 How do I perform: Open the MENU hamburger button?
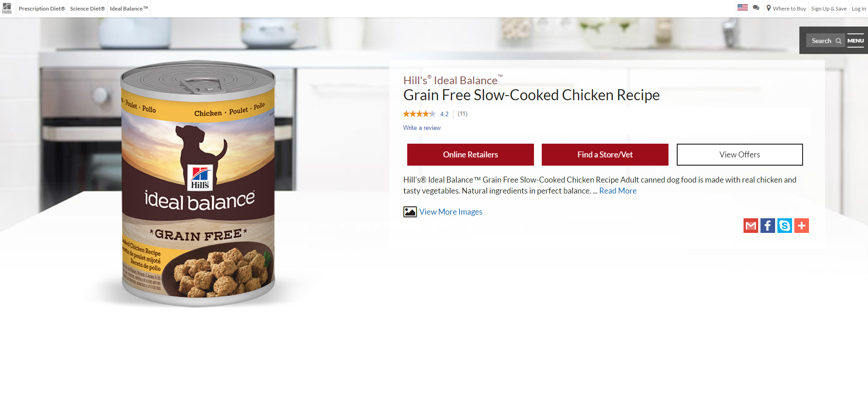855,40
